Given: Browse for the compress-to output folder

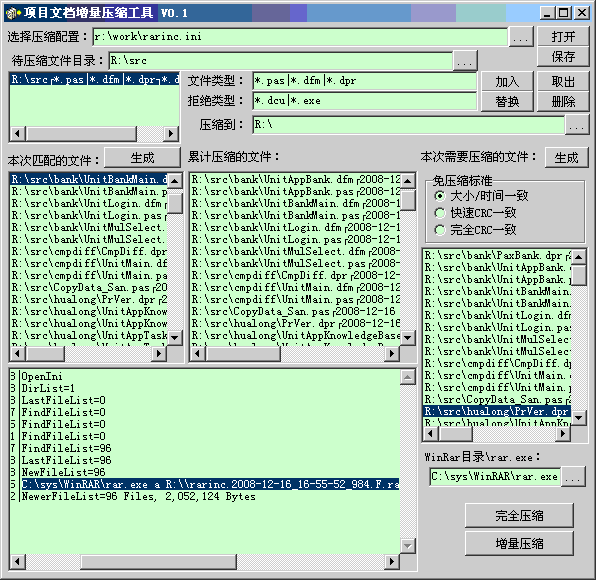Looking at the screenshot, I should coord(577,125).
